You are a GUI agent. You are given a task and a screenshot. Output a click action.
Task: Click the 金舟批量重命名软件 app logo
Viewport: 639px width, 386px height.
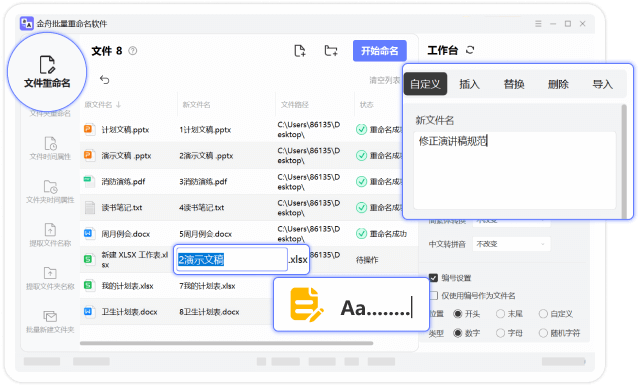[x=26, y=24]
